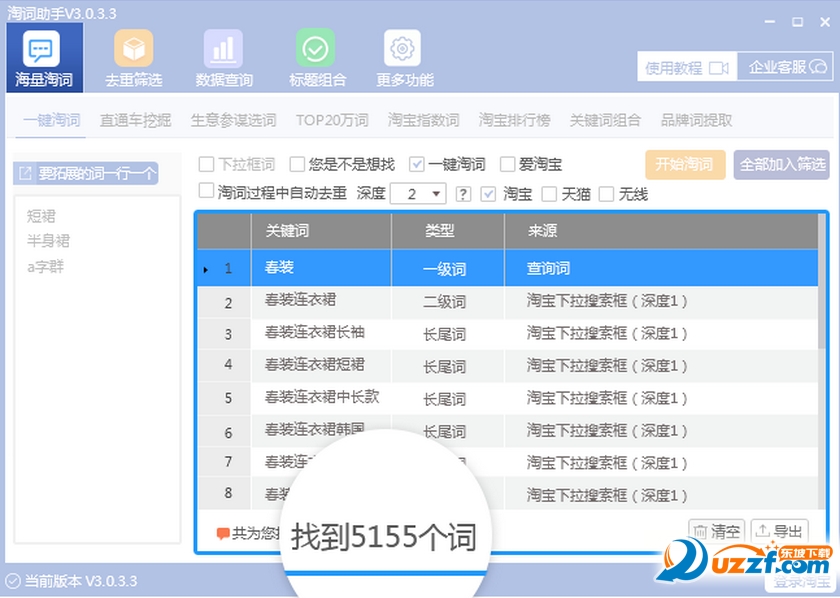Click the 来源 column header
The height and width of the screenshot is (598, 840).
661,231
